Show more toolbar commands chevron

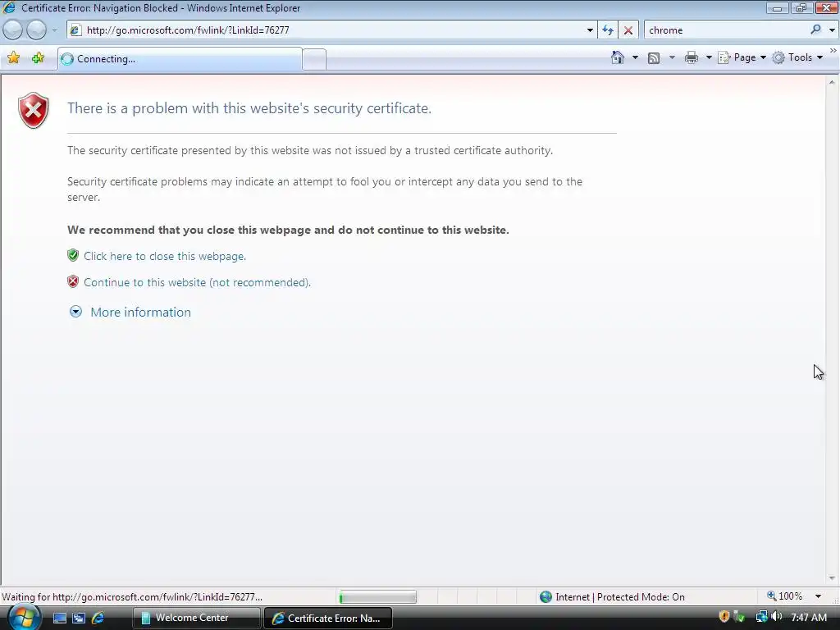click(833, 50)
